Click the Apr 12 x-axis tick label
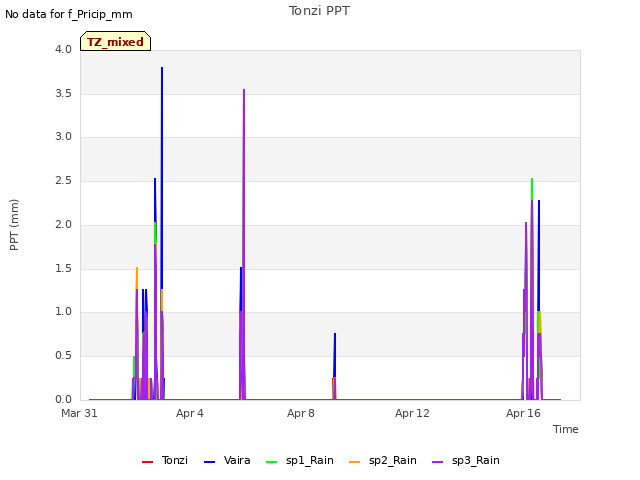Image resolution: width=640 pixels, height=480 pixels. coord(412,413)
